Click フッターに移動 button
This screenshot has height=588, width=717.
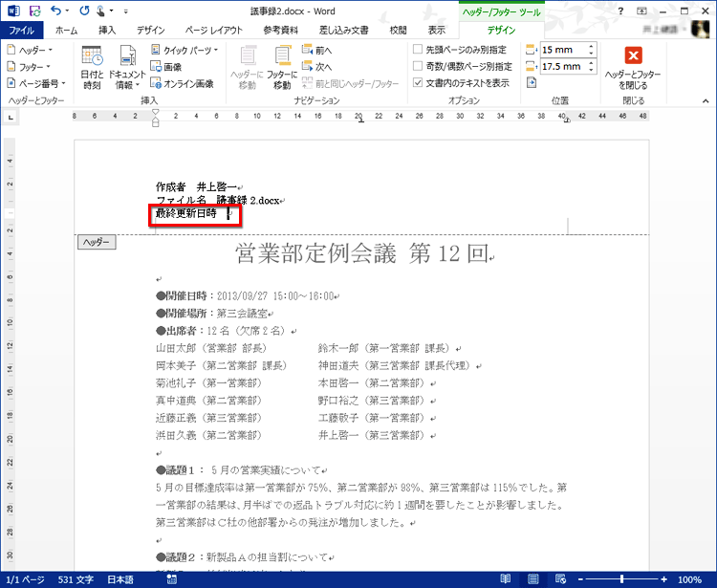tap(282, 67)
